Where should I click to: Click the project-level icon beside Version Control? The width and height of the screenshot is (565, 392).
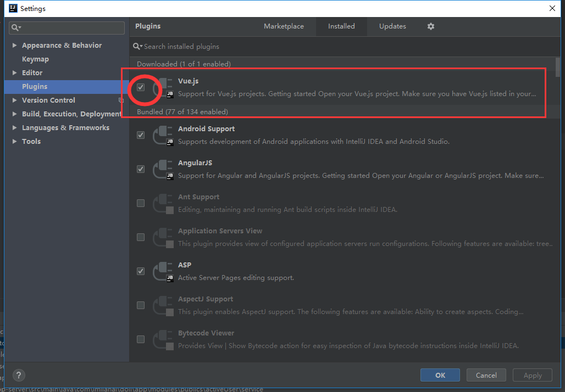pos(121,100)
